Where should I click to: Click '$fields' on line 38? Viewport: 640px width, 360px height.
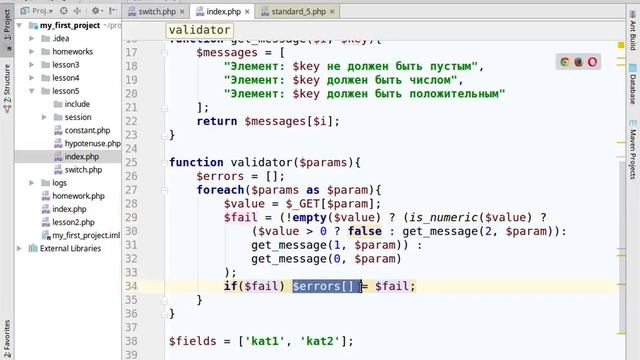tap(193, 341)
